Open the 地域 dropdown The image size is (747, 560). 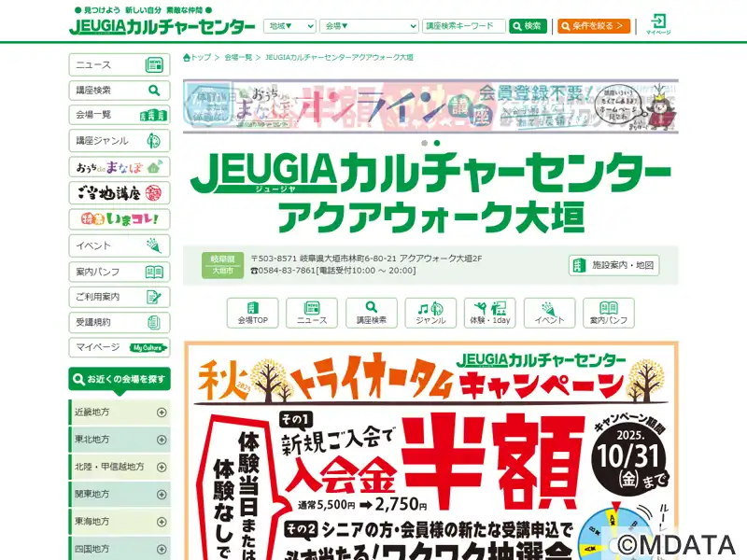pos(289,26)
